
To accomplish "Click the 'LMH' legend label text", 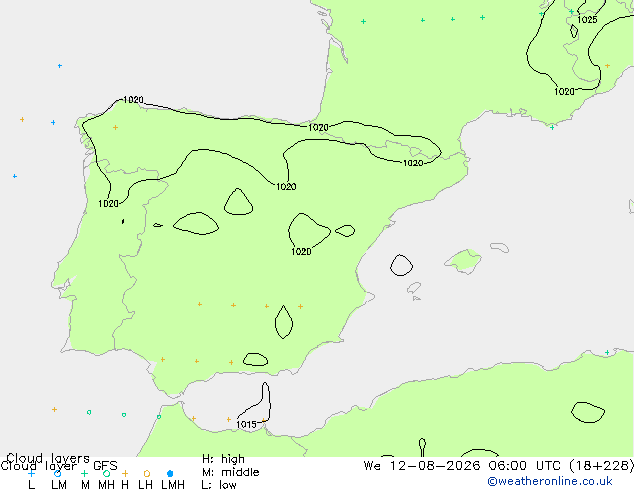I will tap(173, 485).
